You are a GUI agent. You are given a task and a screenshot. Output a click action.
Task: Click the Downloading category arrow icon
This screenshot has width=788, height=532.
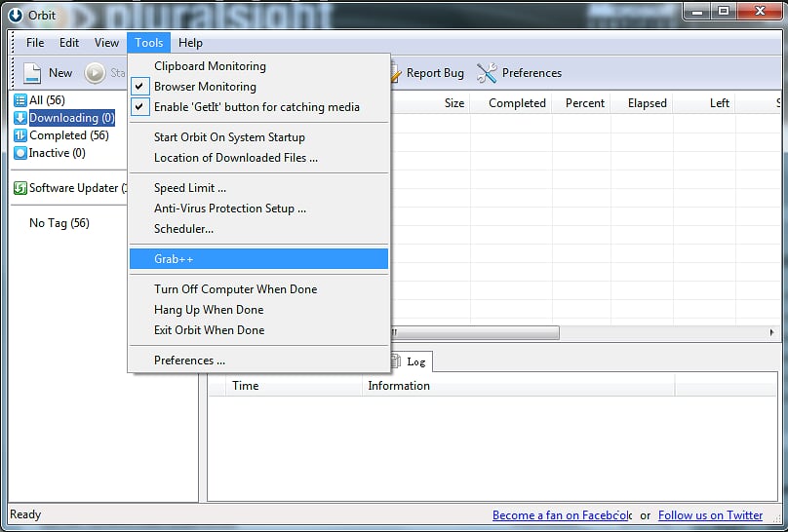[x=20, y=118]
